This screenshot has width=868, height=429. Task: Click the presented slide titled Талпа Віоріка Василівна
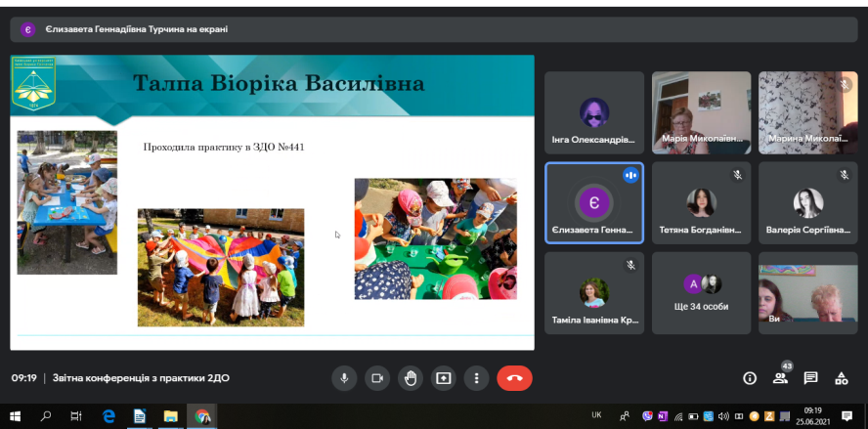(x=272, y=201)
